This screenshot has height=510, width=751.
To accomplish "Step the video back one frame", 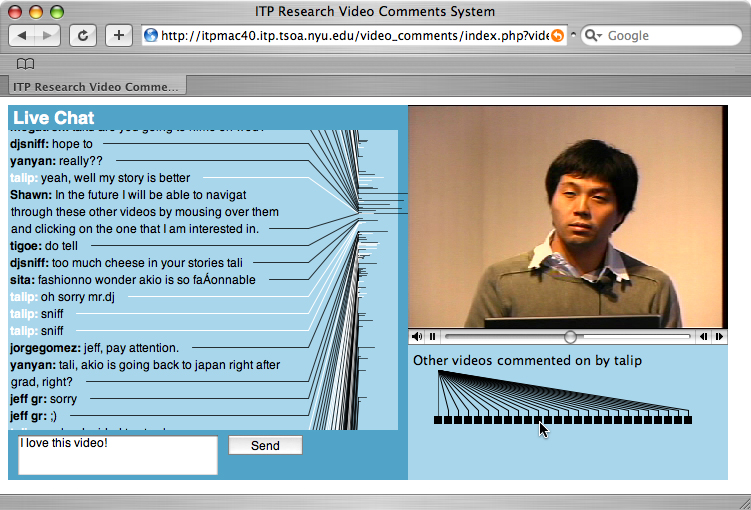I will coord(704,337).
